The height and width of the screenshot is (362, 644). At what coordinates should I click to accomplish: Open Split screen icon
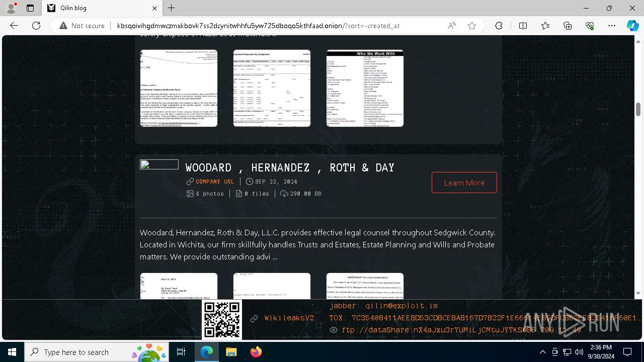click(x=523, y=26)
